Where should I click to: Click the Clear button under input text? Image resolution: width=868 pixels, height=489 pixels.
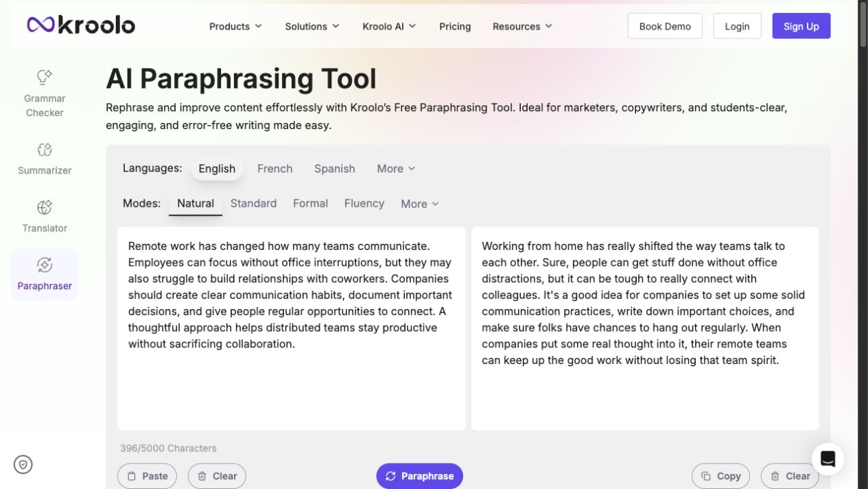[x=217, y=476]
